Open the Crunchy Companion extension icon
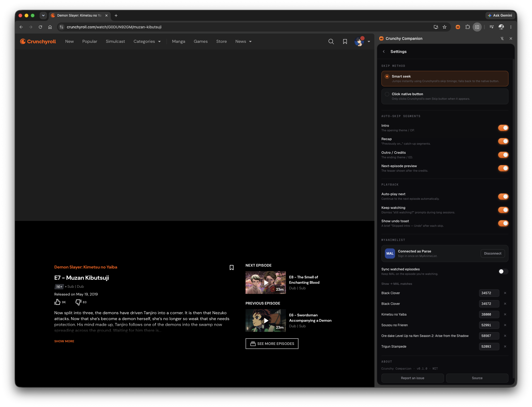This screenshot has height=407, width=532. [x=458, y=27]
